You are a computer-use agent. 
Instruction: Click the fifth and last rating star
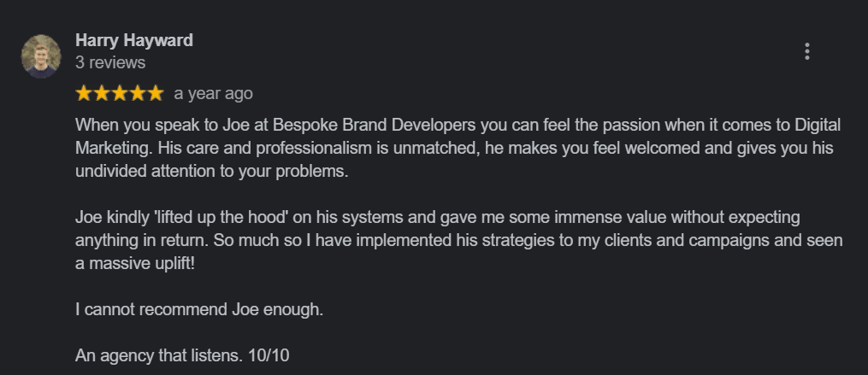tap(155, 92)
